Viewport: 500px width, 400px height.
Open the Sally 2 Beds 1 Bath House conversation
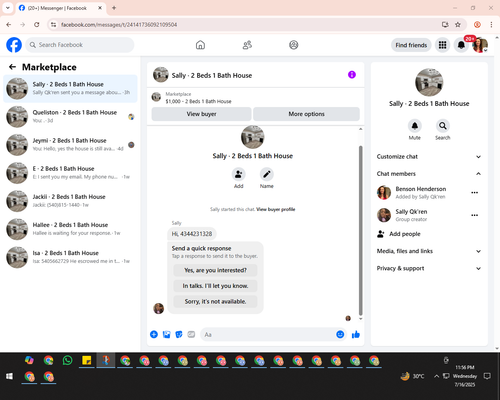pyautogui.click(x=70, y=89)
